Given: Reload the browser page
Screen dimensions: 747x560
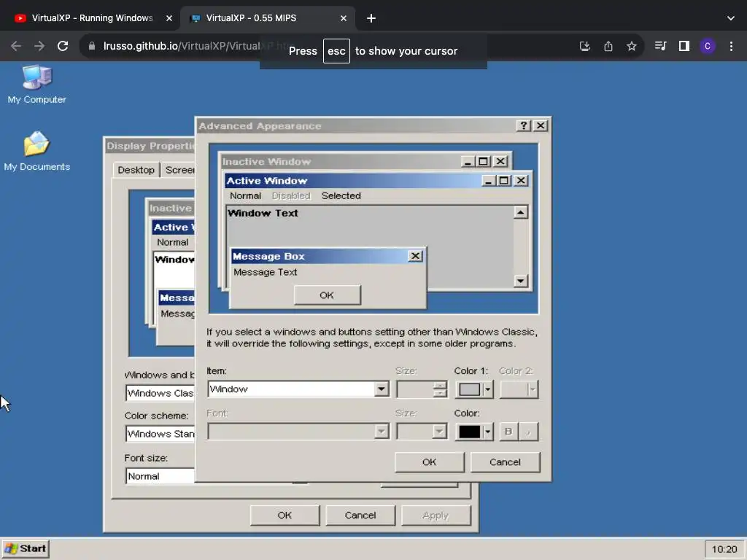Looking at the screenshot, I should 63,46.
